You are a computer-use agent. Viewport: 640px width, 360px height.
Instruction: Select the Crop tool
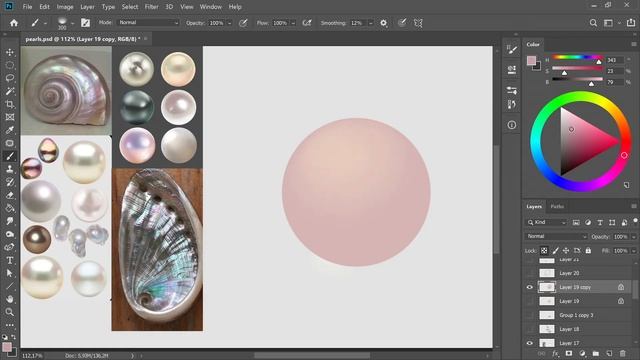(10, 104)
